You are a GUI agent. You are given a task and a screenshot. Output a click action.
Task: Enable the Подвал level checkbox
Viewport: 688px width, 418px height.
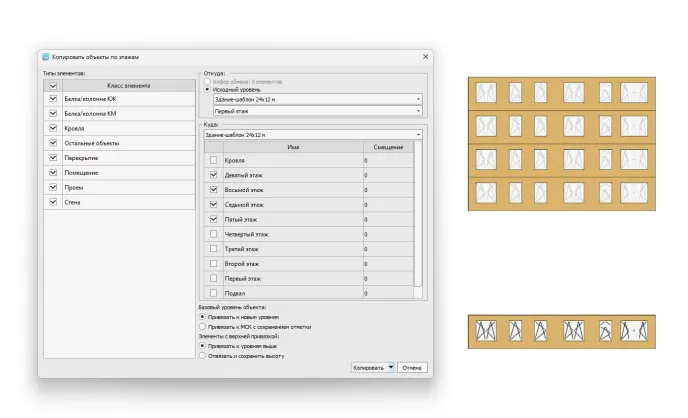[212, 292]
